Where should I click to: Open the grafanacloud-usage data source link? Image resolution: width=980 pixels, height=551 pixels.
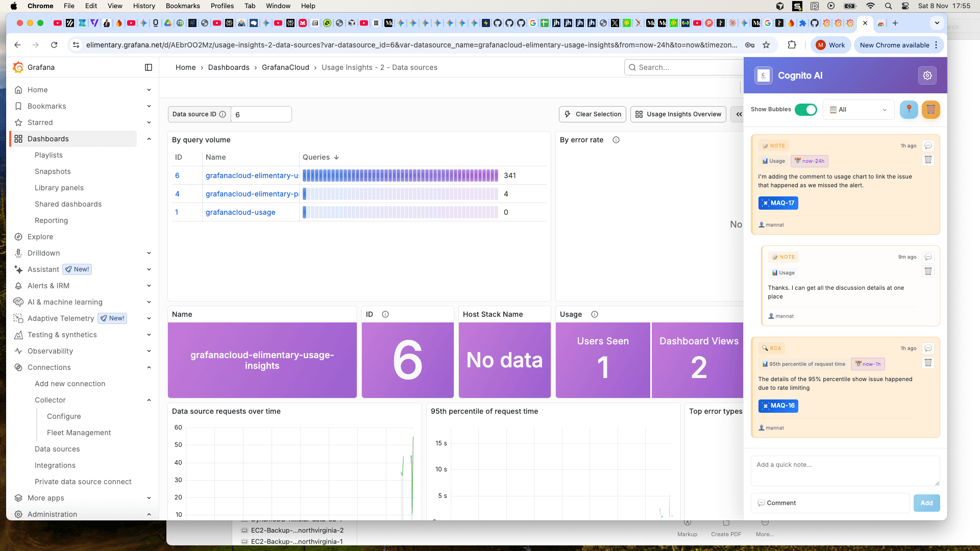[240, 212]
